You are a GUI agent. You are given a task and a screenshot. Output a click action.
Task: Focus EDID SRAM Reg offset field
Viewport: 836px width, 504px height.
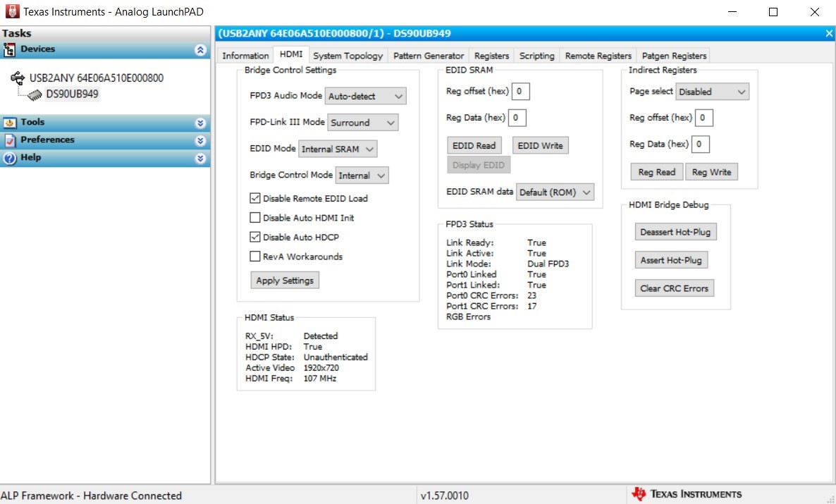(x=520, y=91)
